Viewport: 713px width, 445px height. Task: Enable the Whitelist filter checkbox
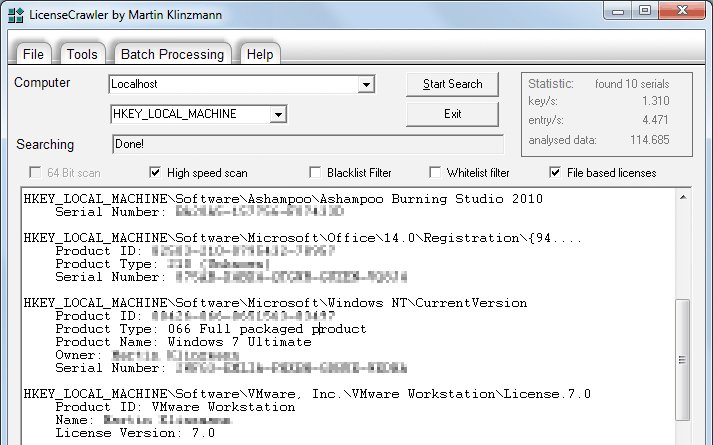point(435,172)
